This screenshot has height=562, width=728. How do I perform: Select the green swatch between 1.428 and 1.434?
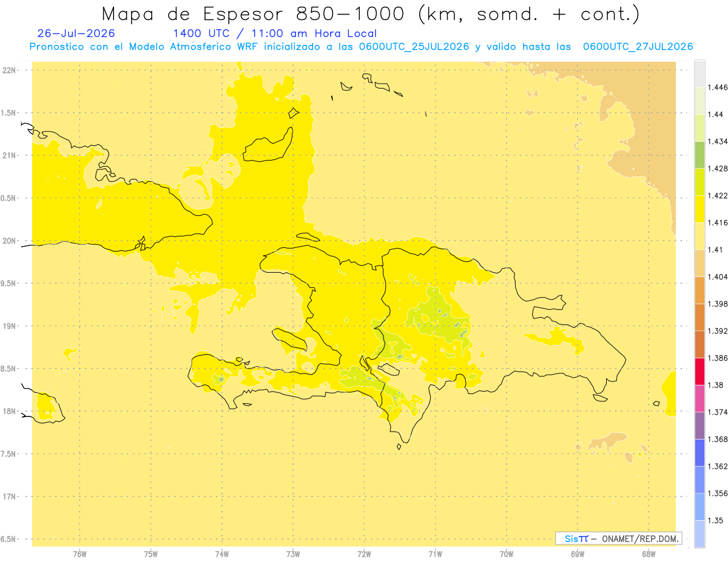700,155
